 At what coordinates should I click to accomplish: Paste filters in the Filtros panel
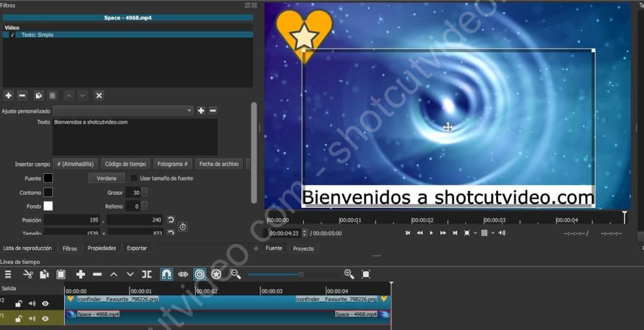[52, 96]
